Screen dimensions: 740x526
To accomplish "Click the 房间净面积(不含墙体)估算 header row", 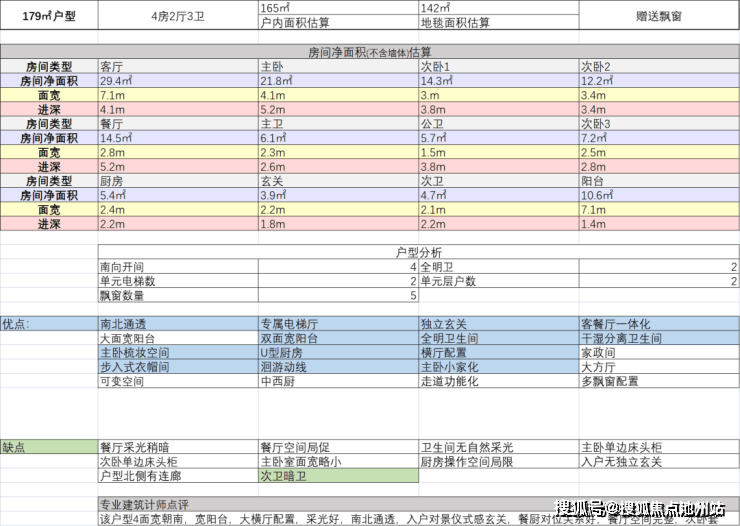I will point(370,51).
